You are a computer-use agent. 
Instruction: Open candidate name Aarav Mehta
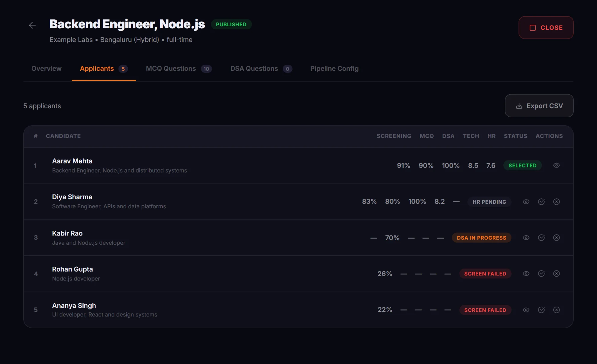coord(72,161)
